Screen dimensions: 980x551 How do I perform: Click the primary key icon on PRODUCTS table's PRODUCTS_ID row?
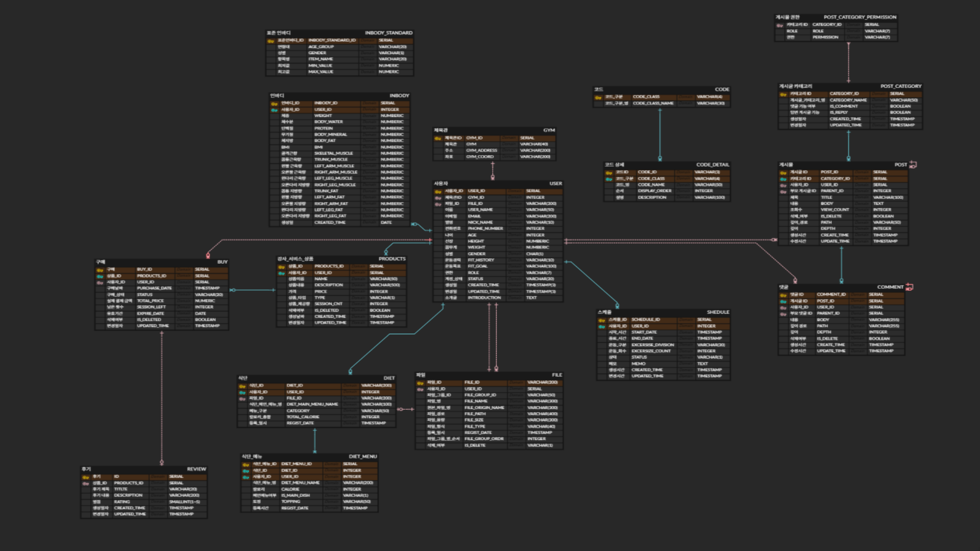(281, 266)
